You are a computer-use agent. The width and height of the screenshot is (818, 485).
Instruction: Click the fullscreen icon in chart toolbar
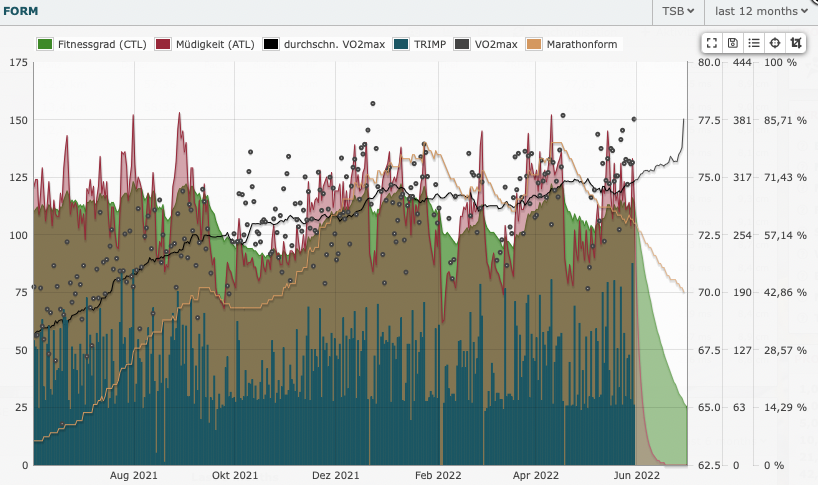712,43
